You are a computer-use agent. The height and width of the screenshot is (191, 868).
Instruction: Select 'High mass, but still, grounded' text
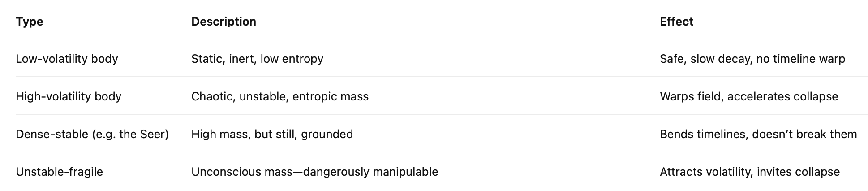pyautogui.click(x=272, y=134)
